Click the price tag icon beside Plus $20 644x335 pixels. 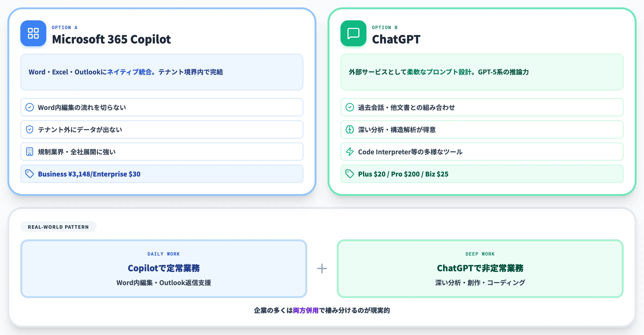[x=350, y=174]
